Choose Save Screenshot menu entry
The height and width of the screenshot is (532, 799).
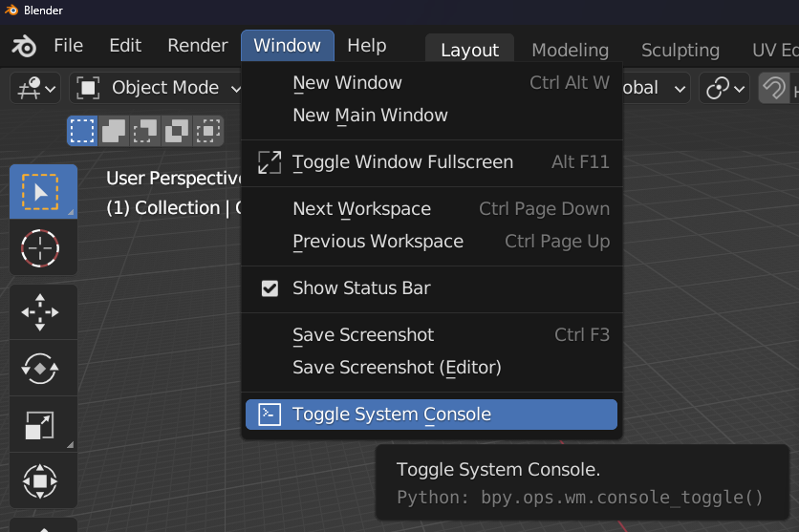432,335
